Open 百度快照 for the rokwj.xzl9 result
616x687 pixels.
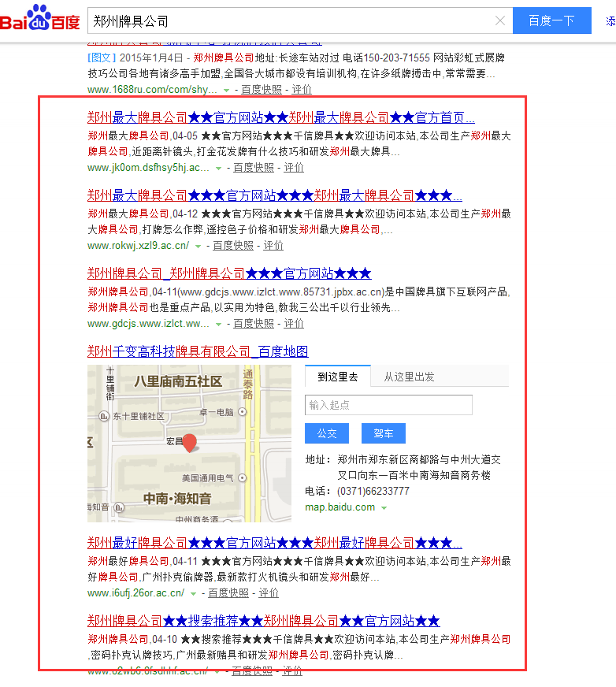[233, 245]
